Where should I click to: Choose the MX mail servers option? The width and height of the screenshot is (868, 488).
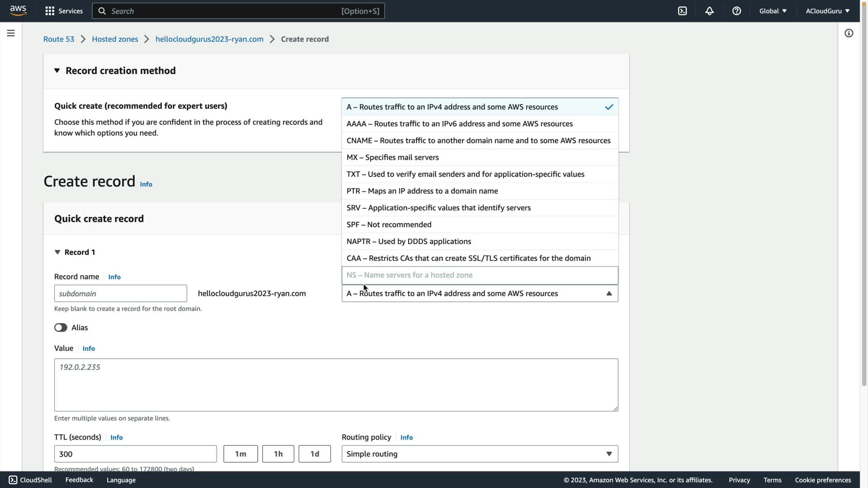(392, 157)
